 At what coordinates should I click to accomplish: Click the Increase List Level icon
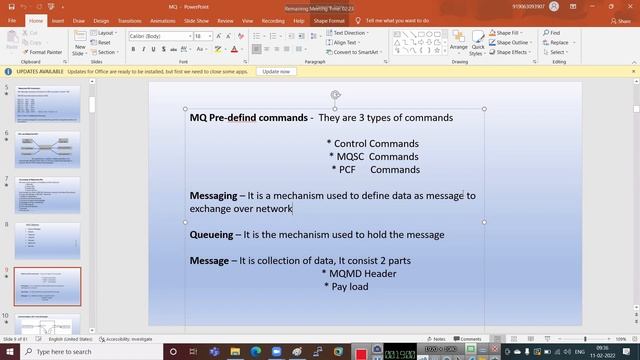click(301, 36)
